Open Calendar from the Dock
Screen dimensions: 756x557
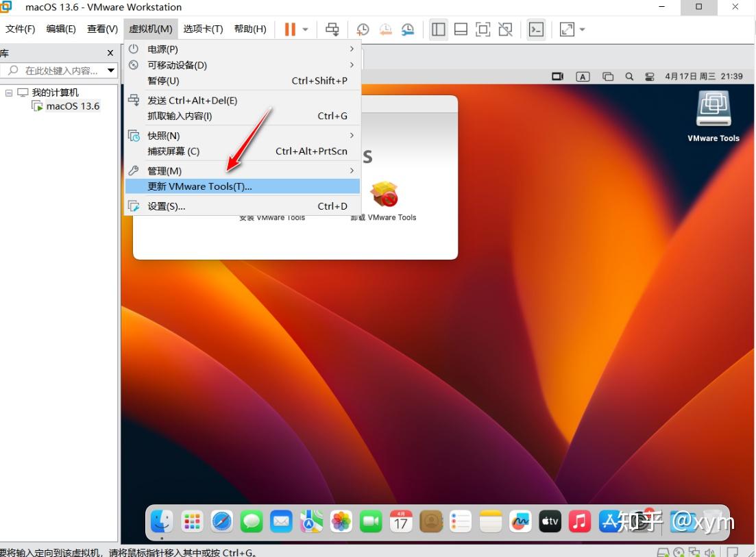(x=401, y=522)
